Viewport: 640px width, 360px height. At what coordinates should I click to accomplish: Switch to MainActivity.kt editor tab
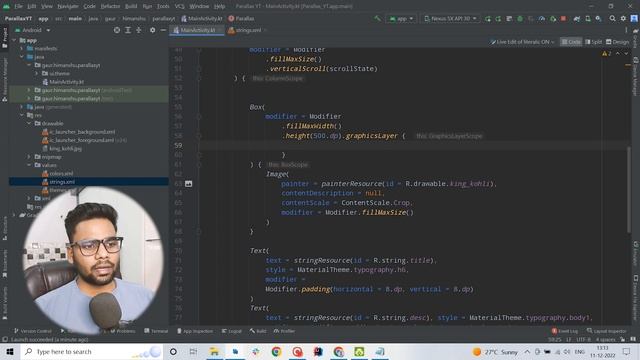coord(197,30)
